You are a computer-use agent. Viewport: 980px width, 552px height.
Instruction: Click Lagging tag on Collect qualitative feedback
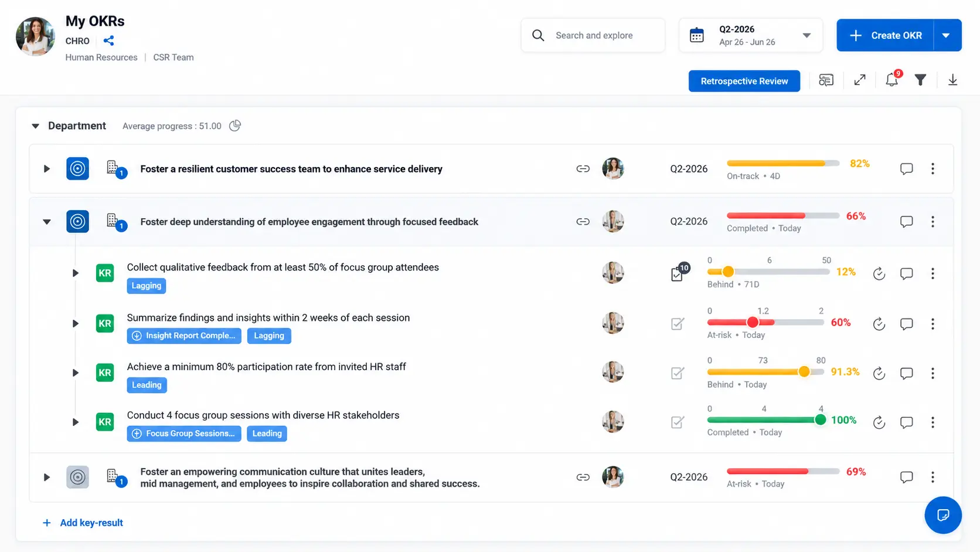(x=147, y=286)
